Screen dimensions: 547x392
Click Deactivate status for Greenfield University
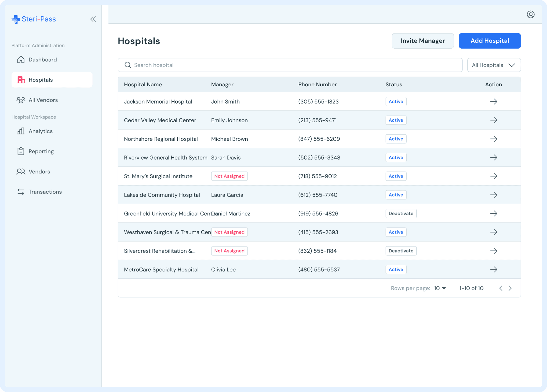[401, 213]
